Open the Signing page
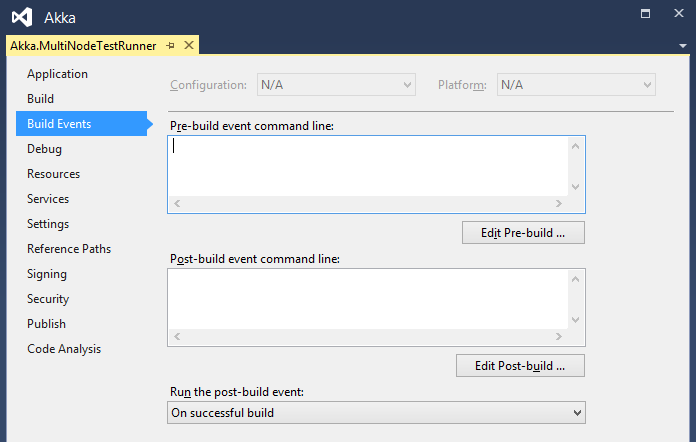The width and height of the screenshot is (696, 442). (x=47, y=274)
